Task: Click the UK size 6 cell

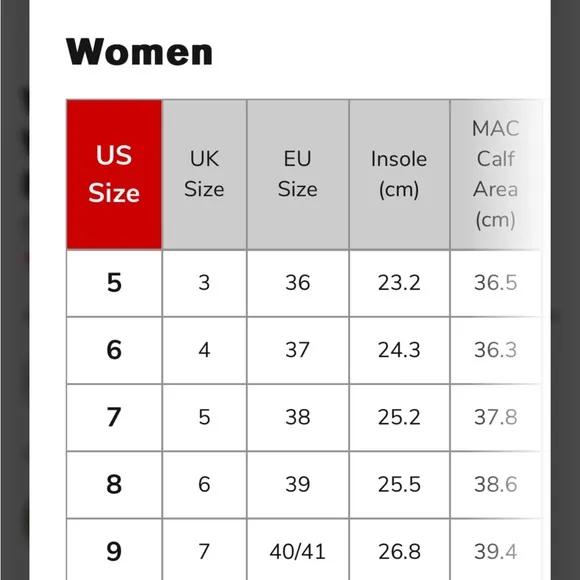Action: 204,485
